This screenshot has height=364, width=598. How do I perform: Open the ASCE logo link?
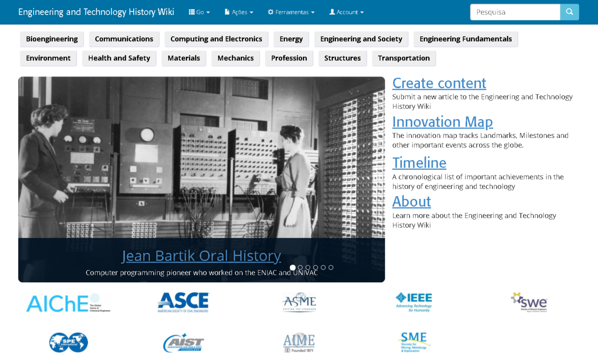click(183, 302)
